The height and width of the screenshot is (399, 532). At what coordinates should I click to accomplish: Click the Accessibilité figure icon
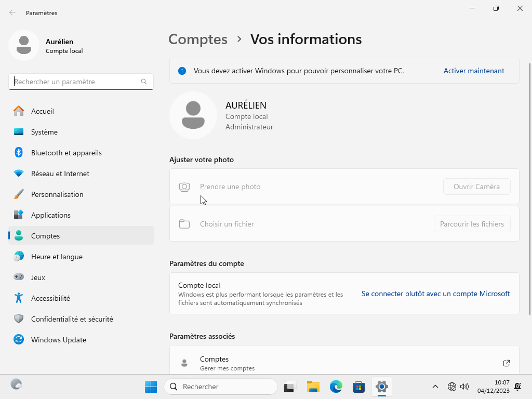[19, 298]
